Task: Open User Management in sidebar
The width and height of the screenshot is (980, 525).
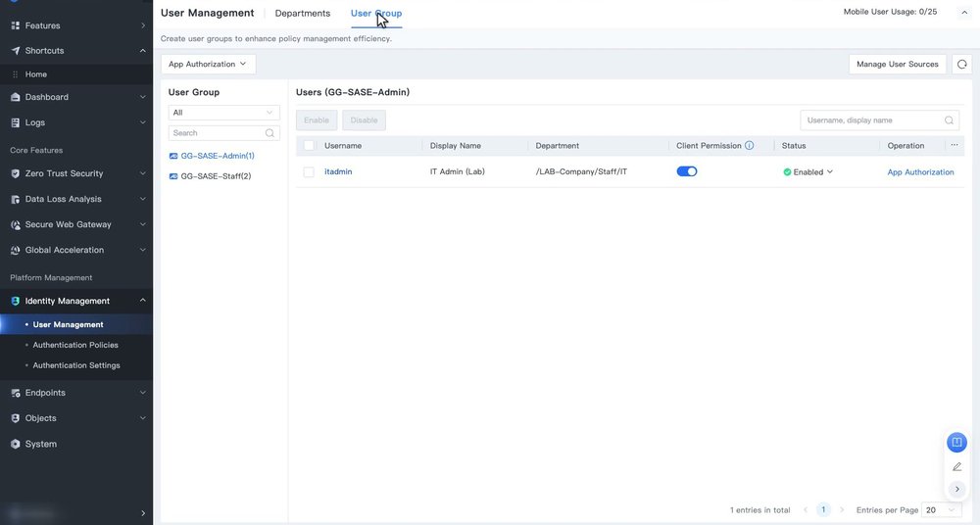Action: tap(69, 325)
